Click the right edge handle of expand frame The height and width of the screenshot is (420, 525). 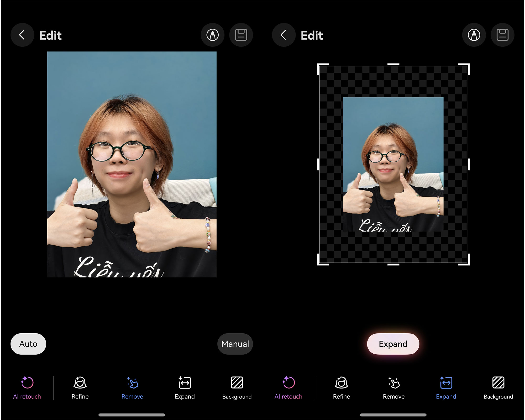[x=469, y=164]
